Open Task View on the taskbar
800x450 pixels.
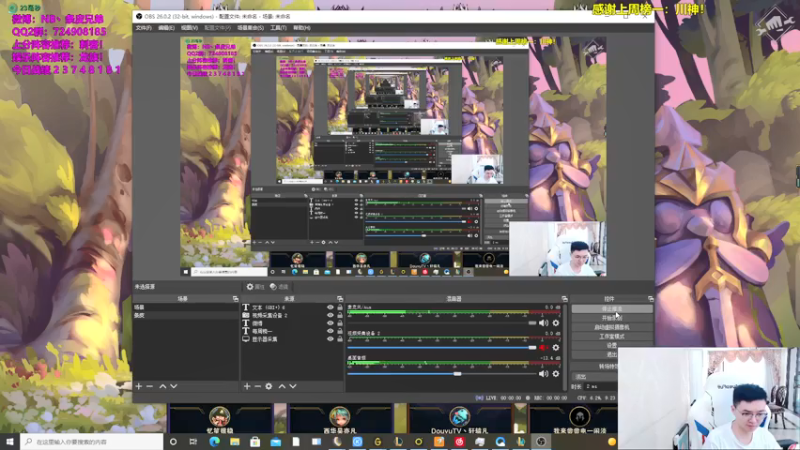(193, 441)
